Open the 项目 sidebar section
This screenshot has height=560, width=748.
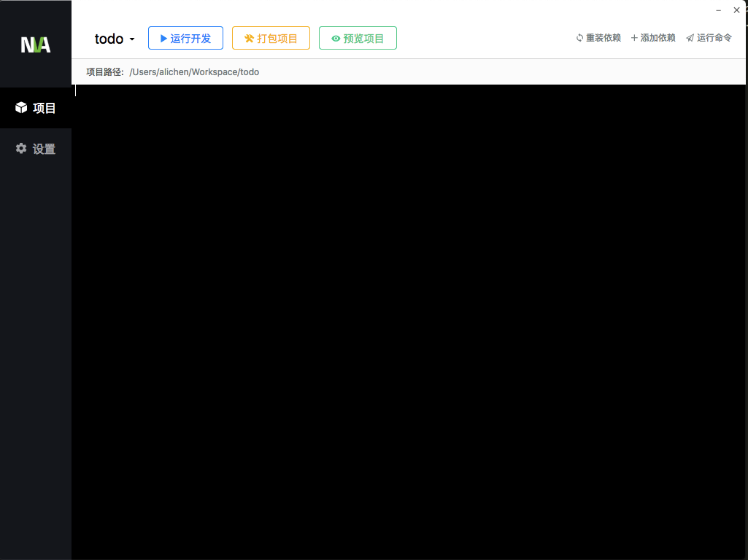[36, 108]
